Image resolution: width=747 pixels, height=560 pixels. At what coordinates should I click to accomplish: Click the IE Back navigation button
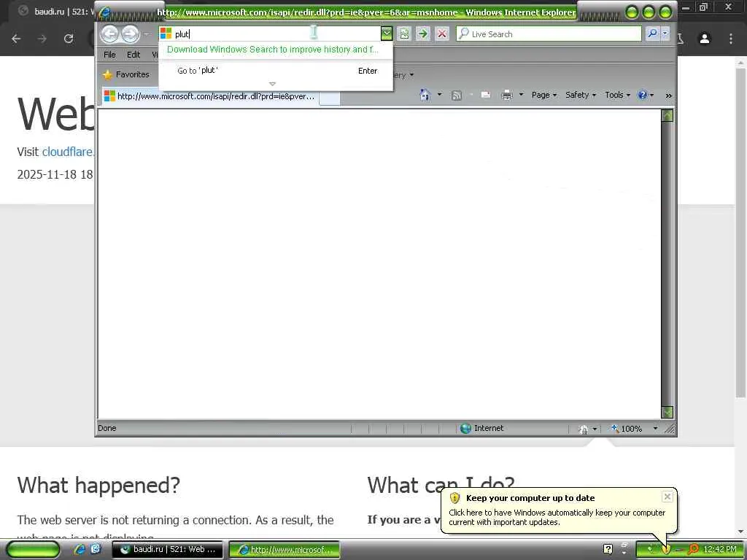(x=109, y=34)
